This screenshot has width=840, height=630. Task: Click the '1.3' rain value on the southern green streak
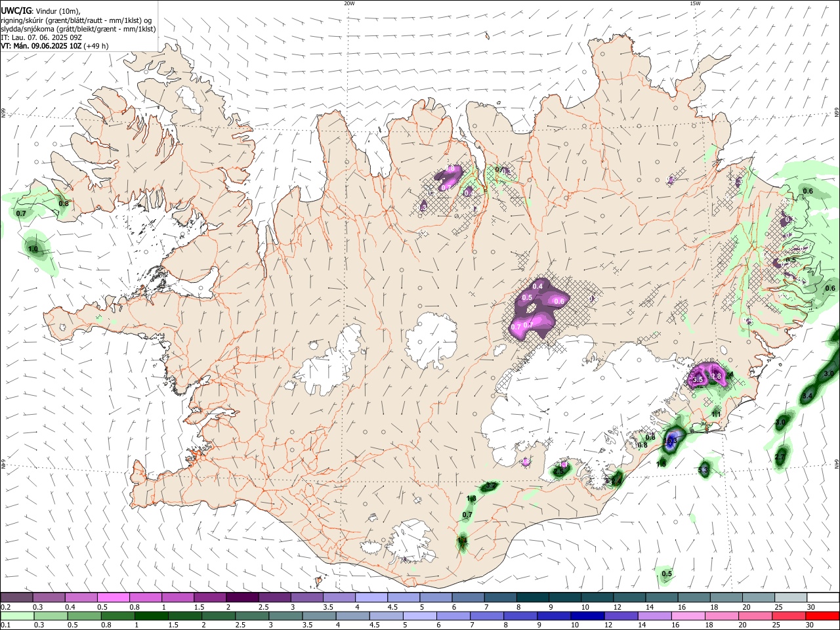pos(471,499)
